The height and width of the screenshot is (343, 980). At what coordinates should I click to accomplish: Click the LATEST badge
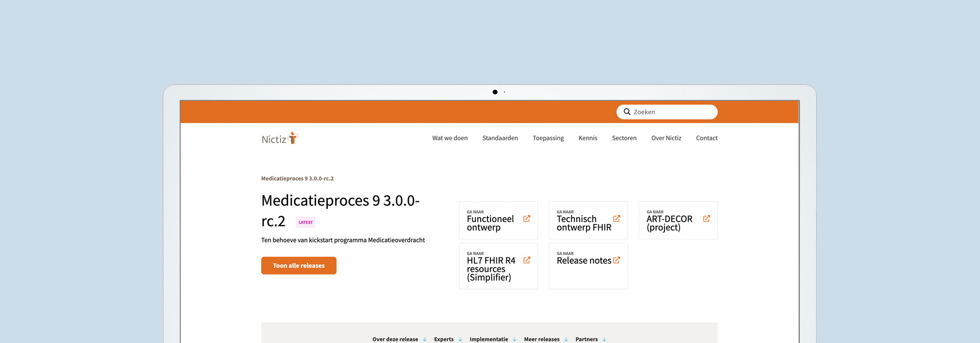coord(306,222)
